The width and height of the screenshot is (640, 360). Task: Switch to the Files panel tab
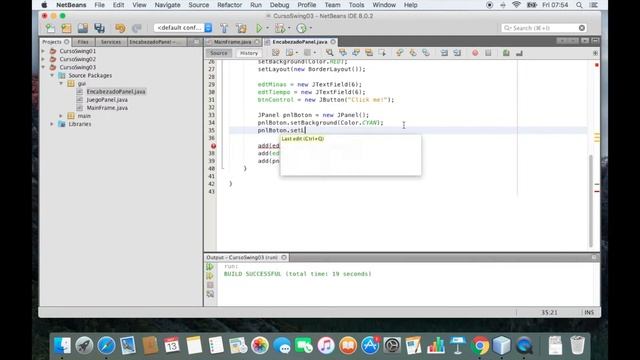[x=83, y=42]
